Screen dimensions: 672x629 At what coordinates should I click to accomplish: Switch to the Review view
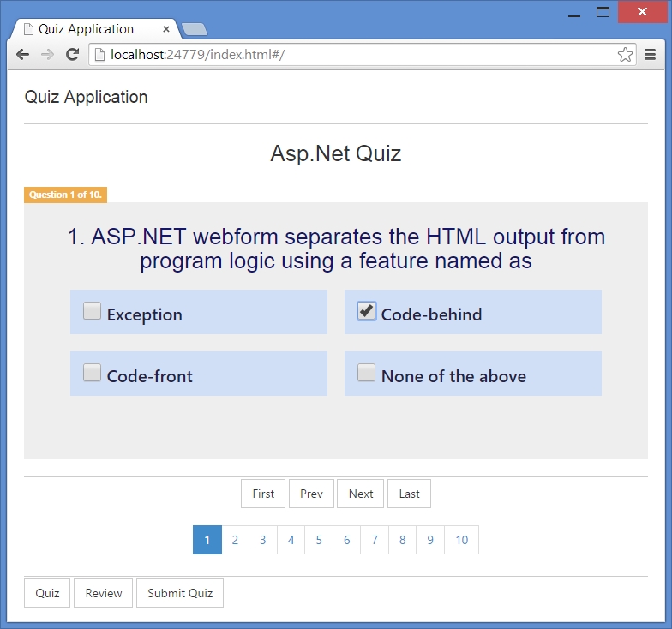coord(103,593)
